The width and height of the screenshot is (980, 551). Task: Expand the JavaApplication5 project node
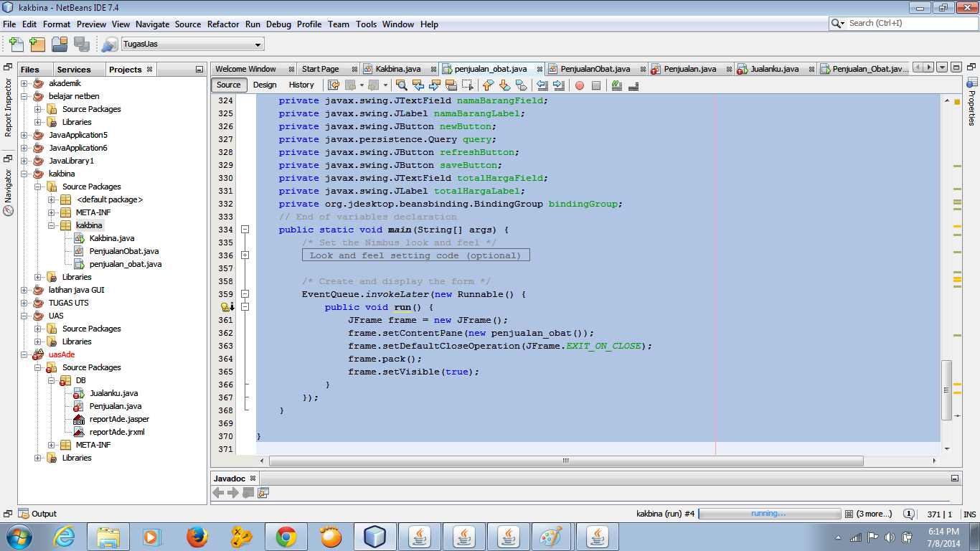pos(24,135)
